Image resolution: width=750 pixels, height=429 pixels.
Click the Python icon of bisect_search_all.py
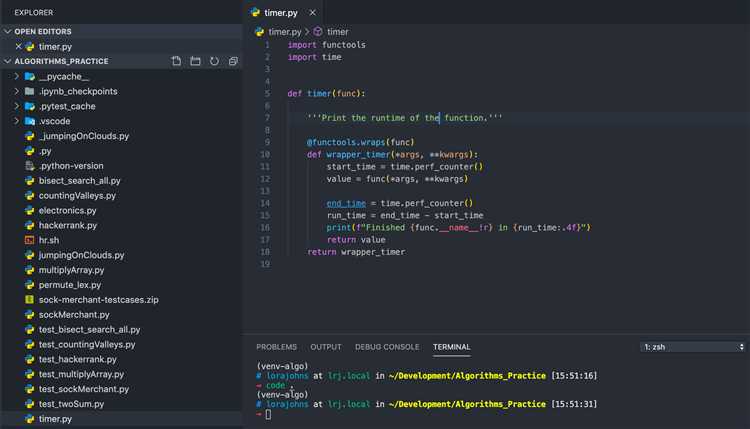click(30, 180)
